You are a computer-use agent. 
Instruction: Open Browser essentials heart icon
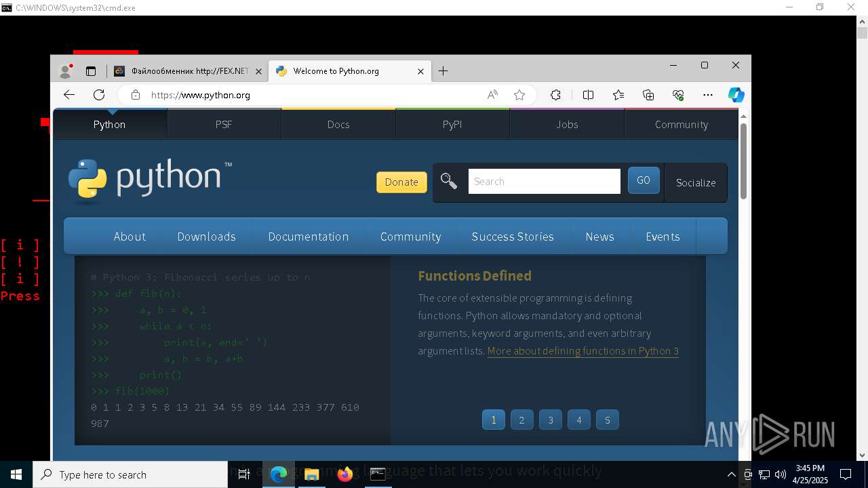point(678,95)
